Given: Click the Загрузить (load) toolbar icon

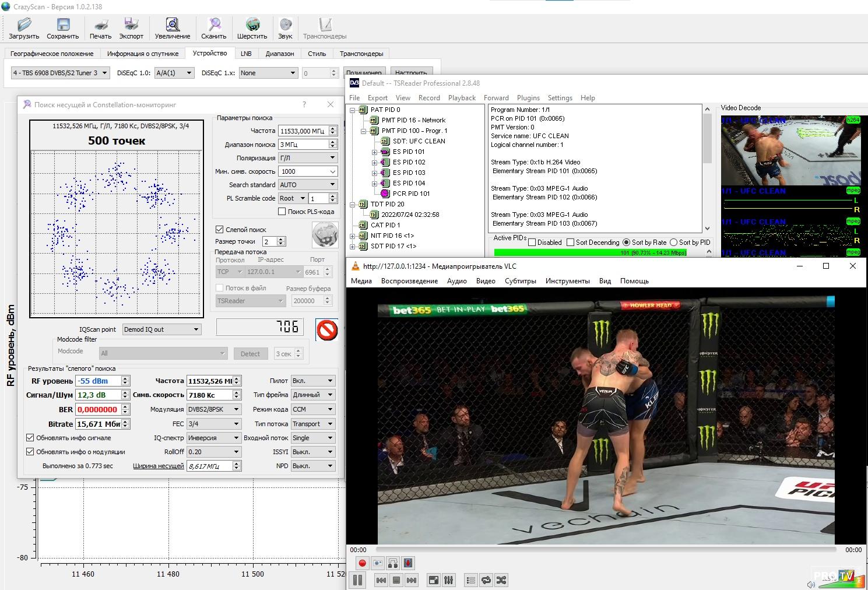Looking at the screenshot, I should point(24,27).
